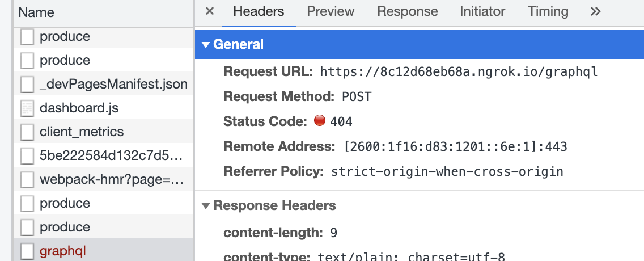Switch to the Preview tab

click(x=331, y=11)
